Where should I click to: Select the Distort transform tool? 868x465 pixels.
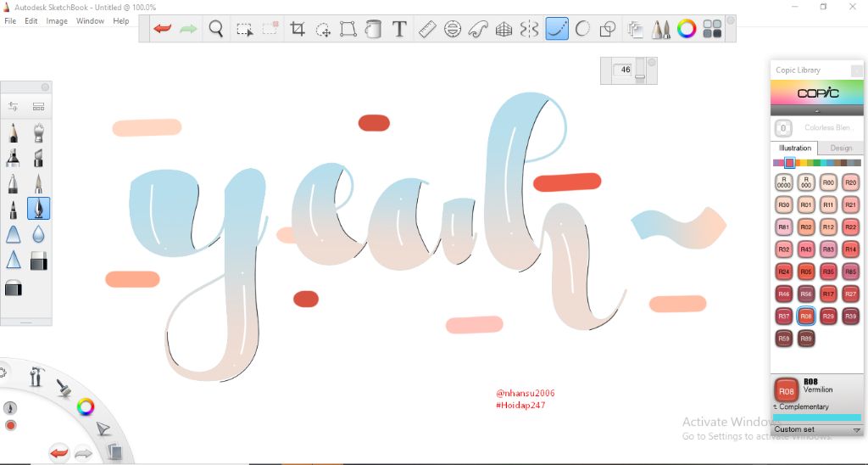pos(348,29)
